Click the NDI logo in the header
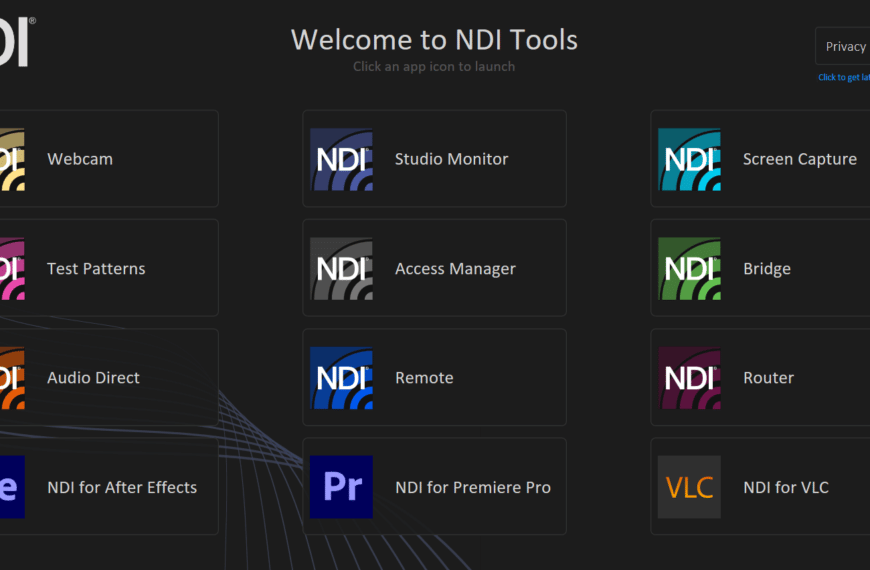 coord(17,40)
